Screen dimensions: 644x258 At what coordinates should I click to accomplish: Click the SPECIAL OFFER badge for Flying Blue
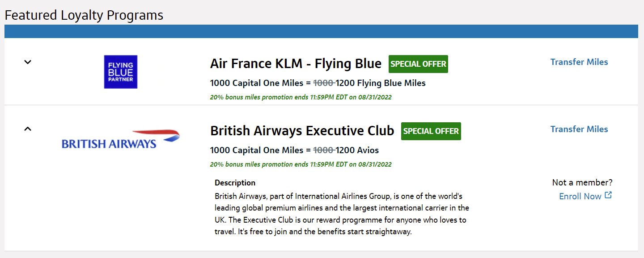click(418, 64)
